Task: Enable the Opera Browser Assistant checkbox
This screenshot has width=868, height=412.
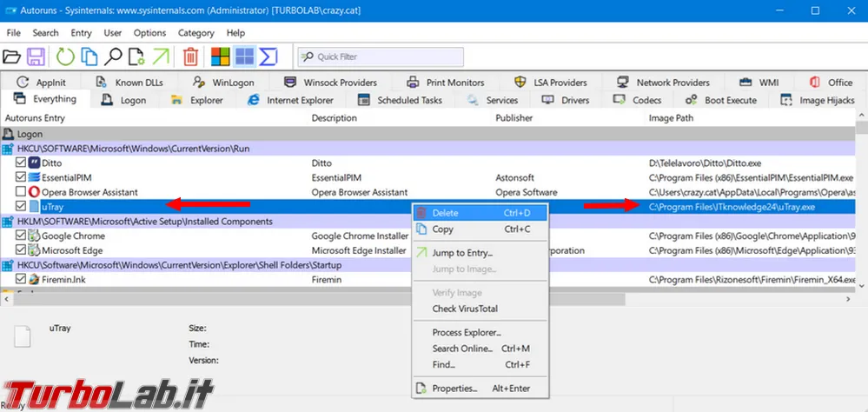Action: click(x=21, y=192)
